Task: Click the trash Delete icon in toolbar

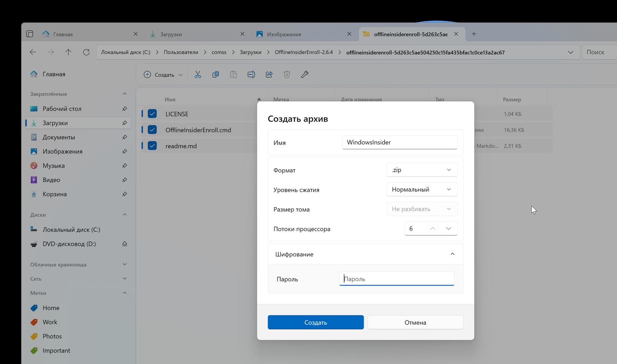Action: (287, 74)
